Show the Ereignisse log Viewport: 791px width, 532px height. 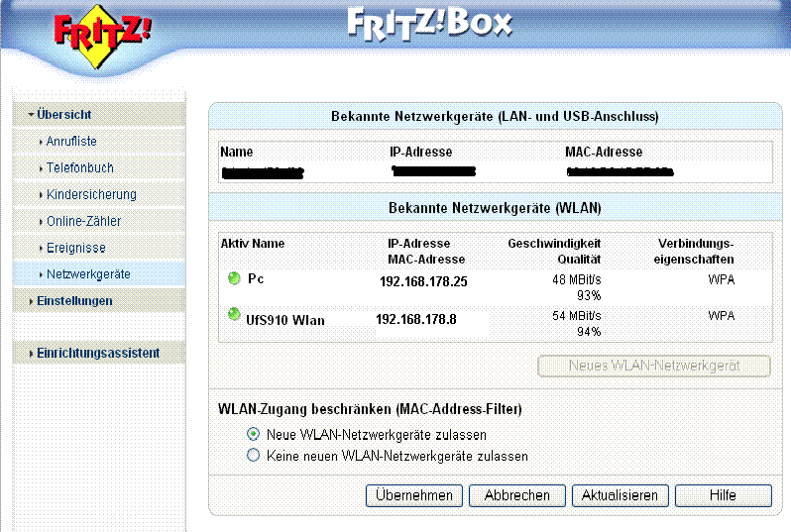[75, 248]
